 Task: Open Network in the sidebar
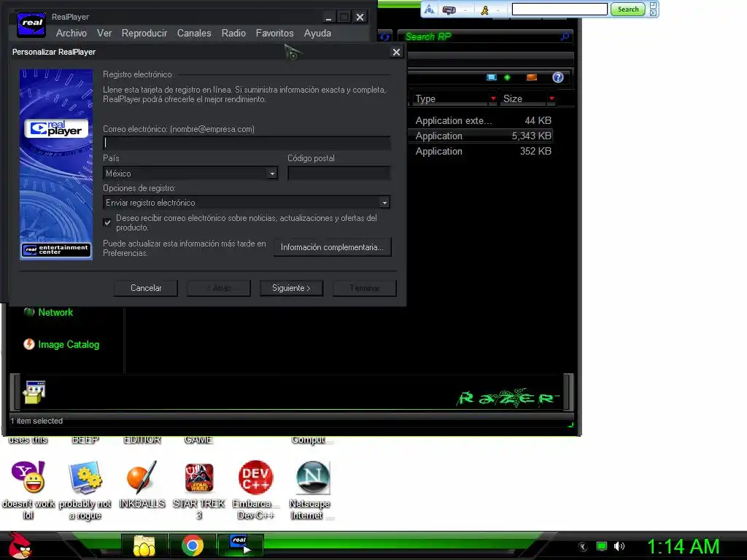pyautogui.click(x=55, y=312)
